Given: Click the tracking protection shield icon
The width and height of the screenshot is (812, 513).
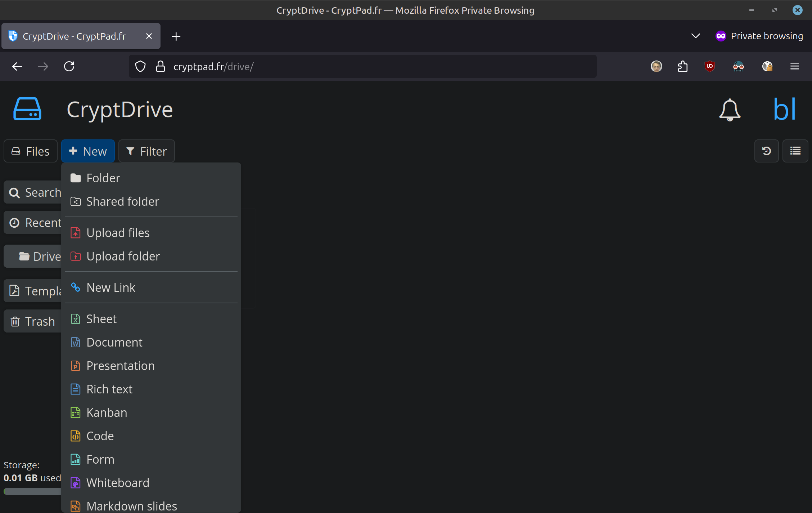Looking at the screenshot, I should [140, 66].
